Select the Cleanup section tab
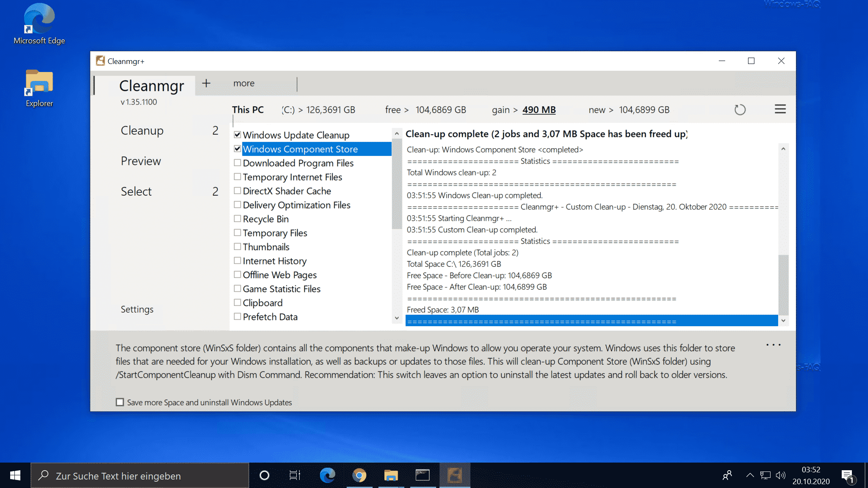This screenshot has width=868, height=488. pos(141,130)
